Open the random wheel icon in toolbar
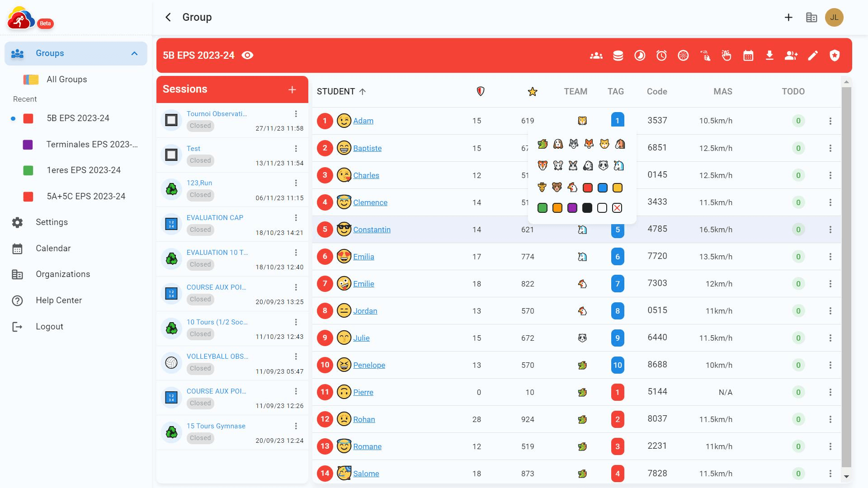This screenshot has height=488, width=868. click(683, 56)
